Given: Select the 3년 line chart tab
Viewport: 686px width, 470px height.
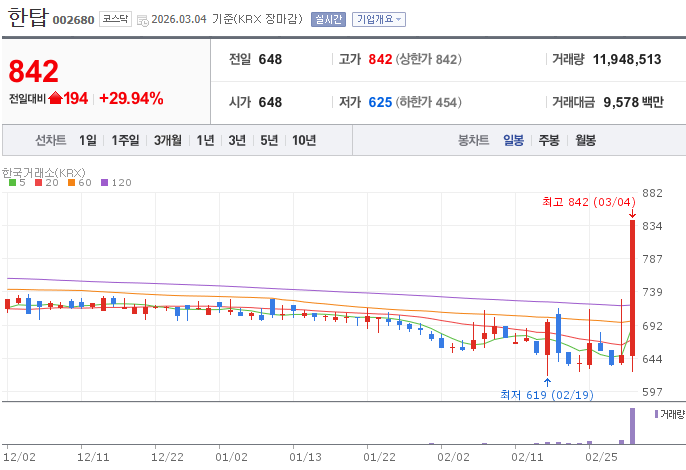Looking at the screenshot, I should pos(237,140).
